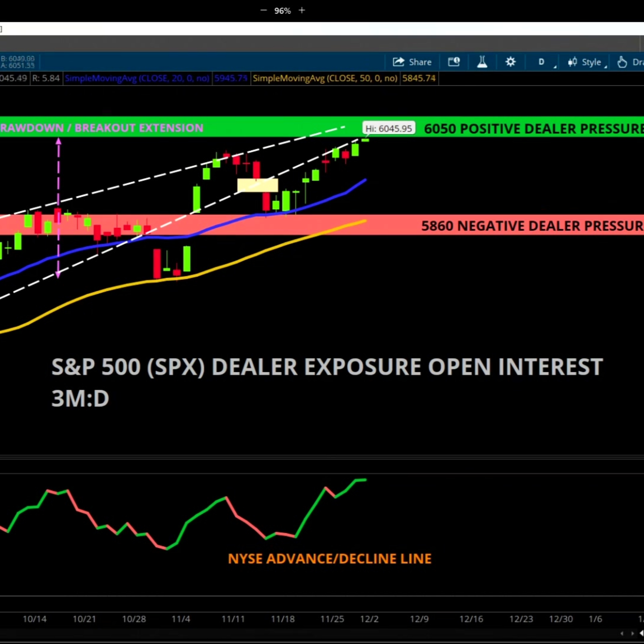
Task: Click the zoom out minus icon
Action: coord(263,10)
